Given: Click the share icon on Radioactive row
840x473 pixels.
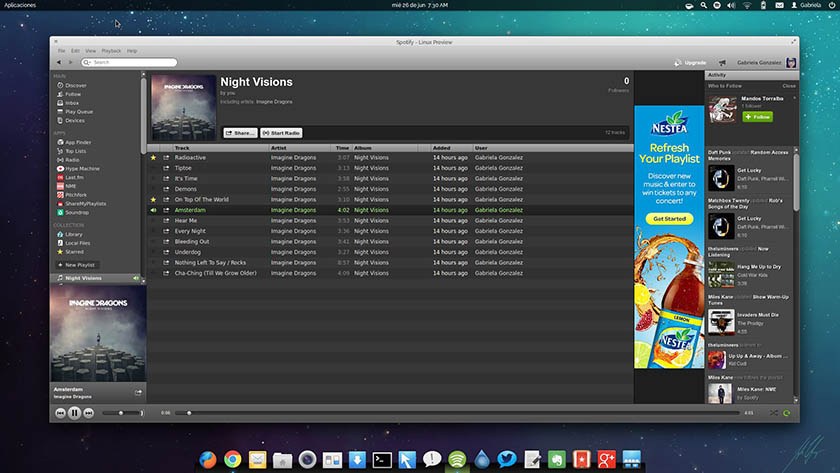Looking at the screenshot, I should 166,157.
